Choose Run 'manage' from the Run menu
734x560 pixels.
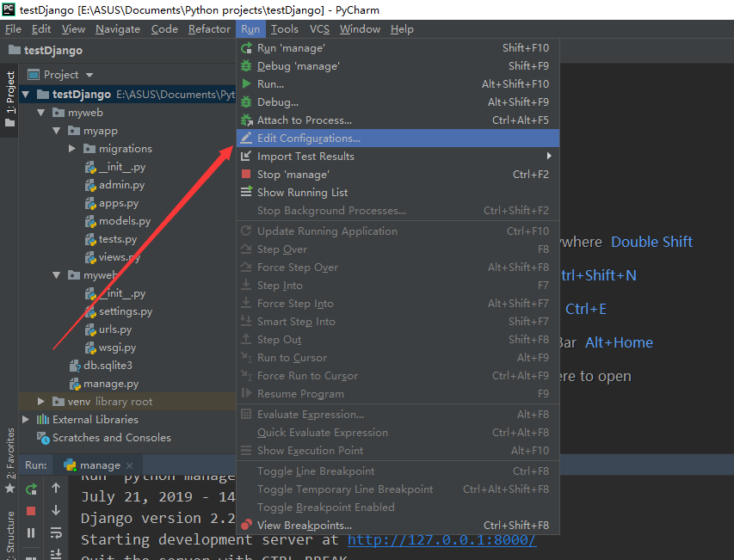[x=398, y=48]
